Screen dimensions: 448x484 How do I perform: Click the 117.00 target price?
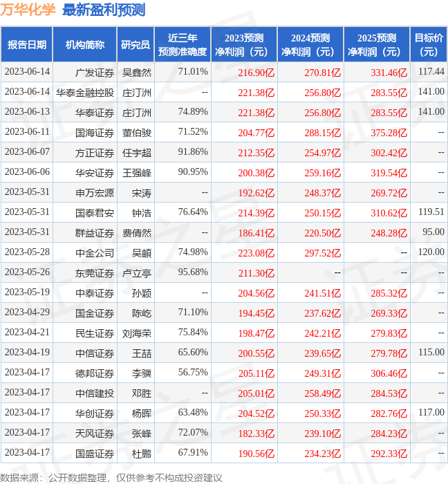(x=431, y=412)
